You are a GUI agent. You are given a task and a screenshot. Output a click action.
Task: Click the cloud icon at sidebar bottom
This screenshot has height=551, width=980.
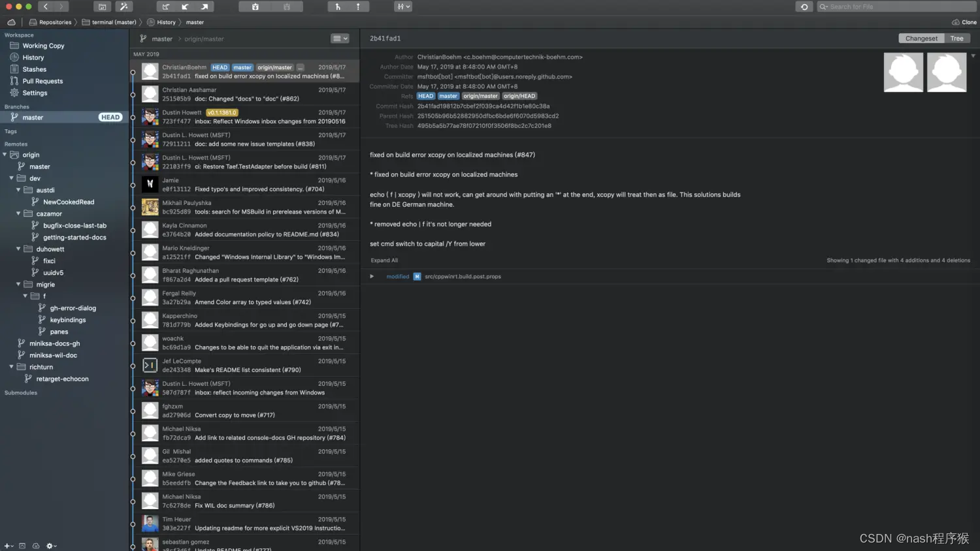36,546
